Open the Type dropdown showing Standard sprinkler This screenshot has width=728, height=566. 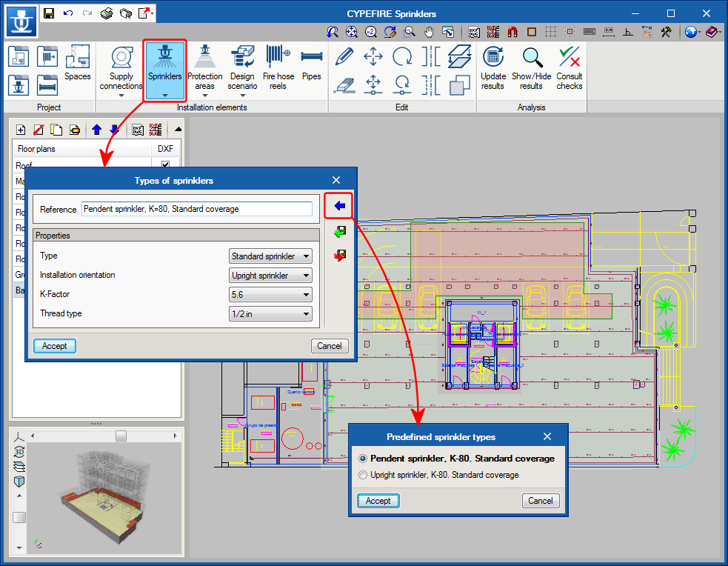tap(270, 256)
